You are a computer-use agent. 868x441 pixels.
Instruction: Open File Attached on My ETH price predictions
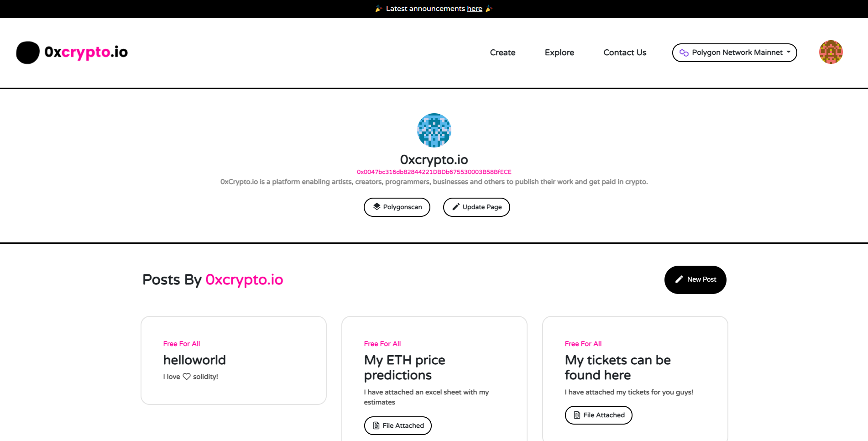tap(397, 425)
